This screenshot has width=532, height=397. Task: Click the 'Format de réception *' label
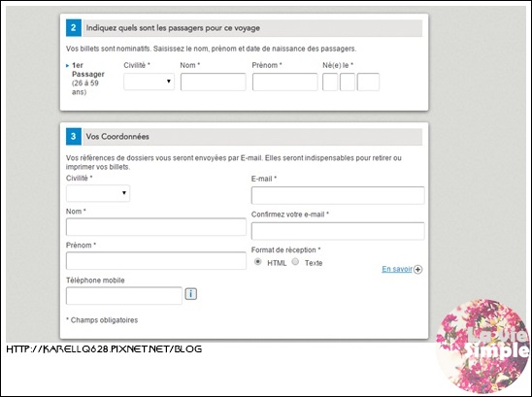[x=285, y=250]
